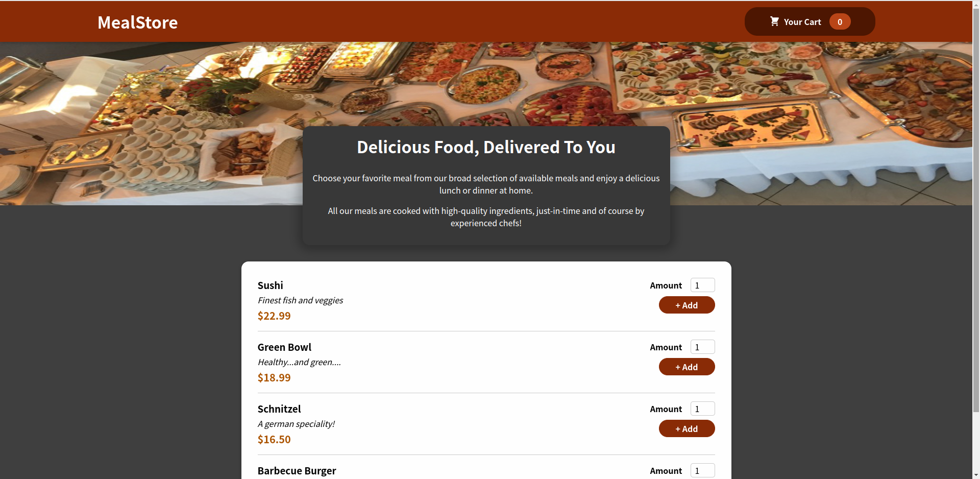Add Sushi to the cart
The width and height of the screenshot is (980, 479).
(687, 305)
